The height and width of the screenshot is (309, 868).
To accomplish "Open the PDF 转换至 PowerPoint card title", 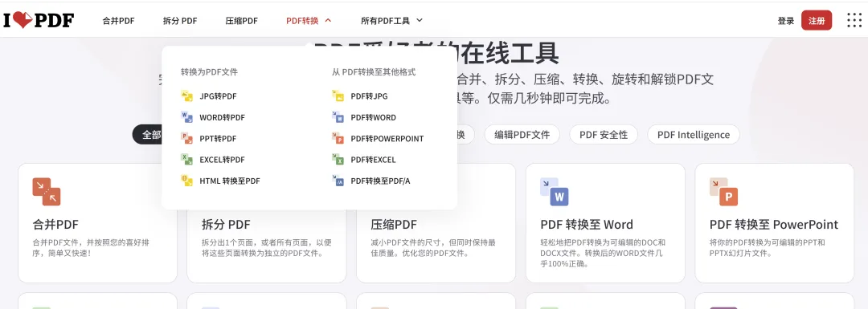I will pyautogui.click(x=774, y=225).
